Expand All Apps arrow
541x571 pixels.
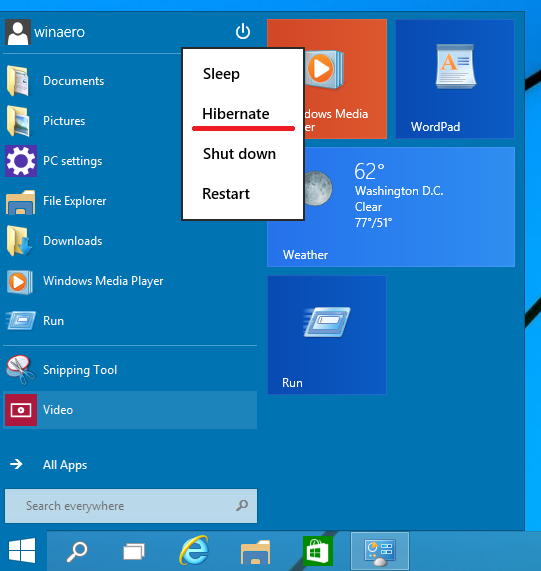coord(16,464)
